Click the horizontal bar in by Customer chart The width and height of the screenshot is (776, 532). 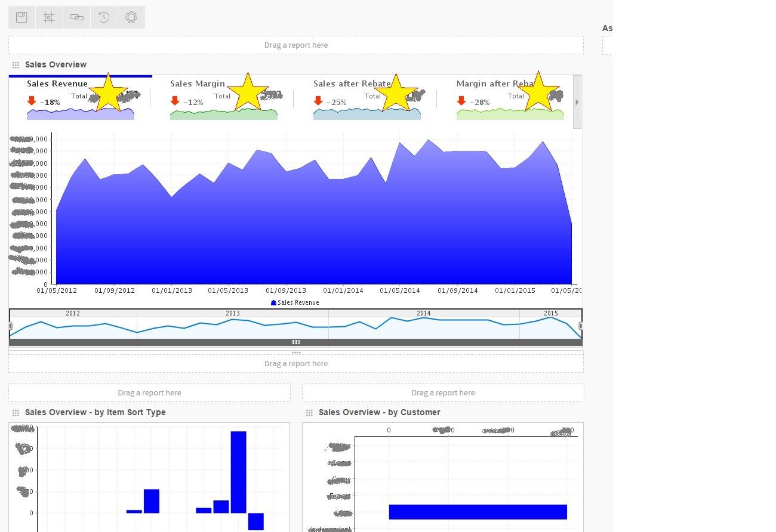tap(478, 512)
